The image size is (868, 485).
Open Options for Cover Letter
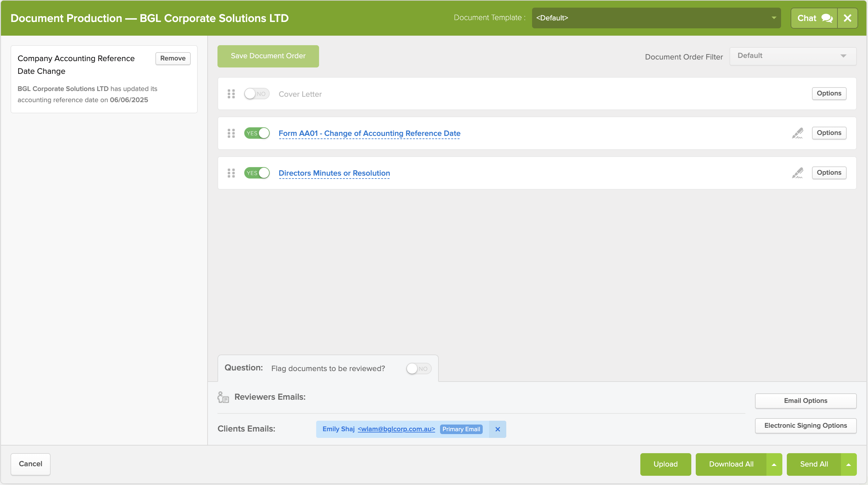coord(829,93)
